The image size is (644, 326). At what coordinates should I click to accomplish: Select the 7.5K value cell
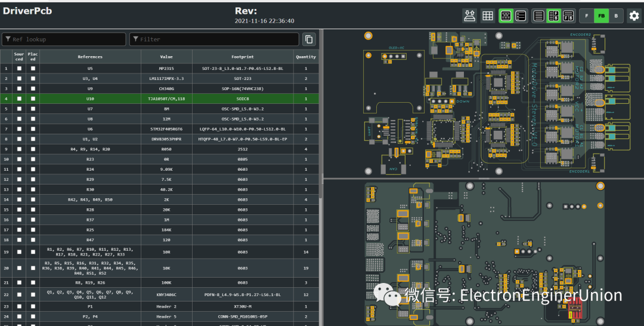click(x=166, y=179)
